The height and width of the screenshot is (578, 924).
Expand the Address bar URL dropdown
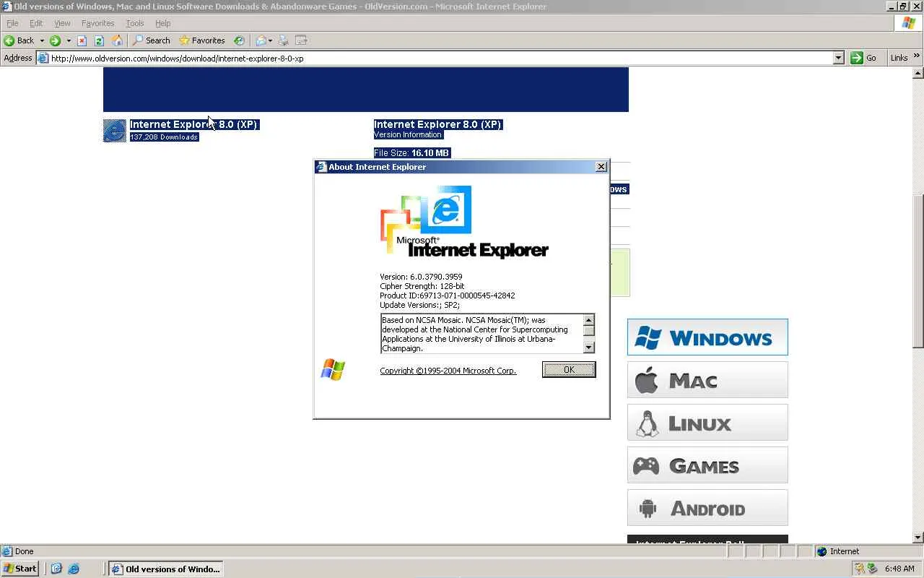[838, 58]
